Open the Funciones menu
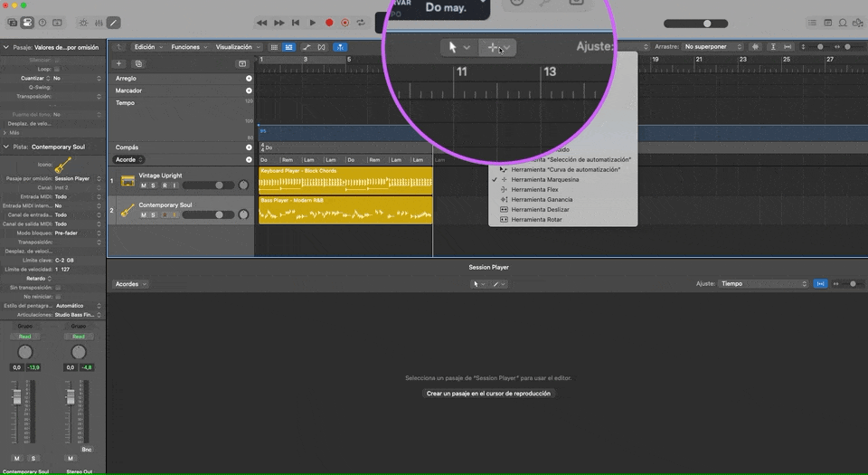Viewport: 868px width, 475px height. coord(189,47)
